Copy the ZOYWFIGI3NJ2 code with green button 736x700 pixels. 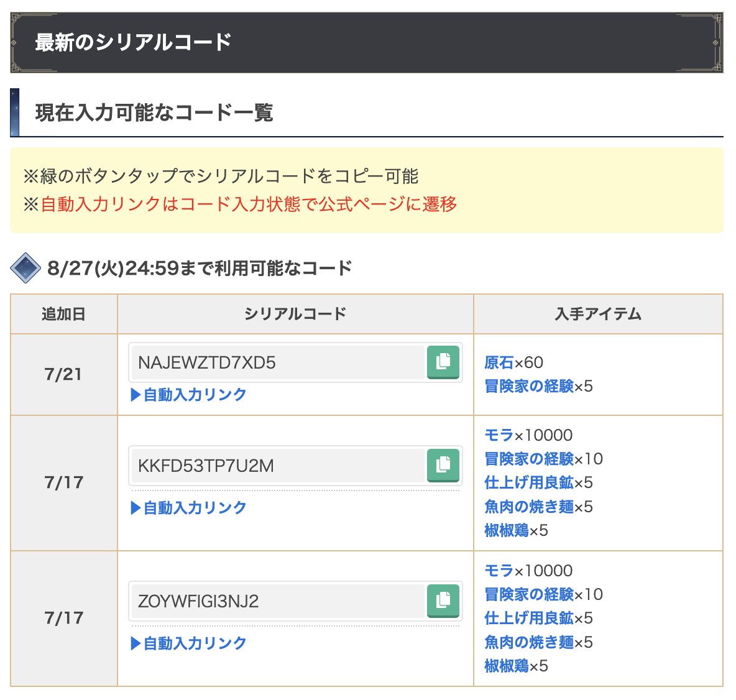(443, 601)
